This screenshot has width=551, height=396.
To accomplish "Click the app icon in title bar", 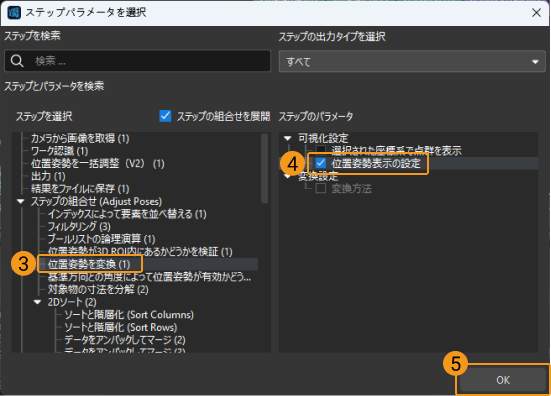I will click(14, 13).
